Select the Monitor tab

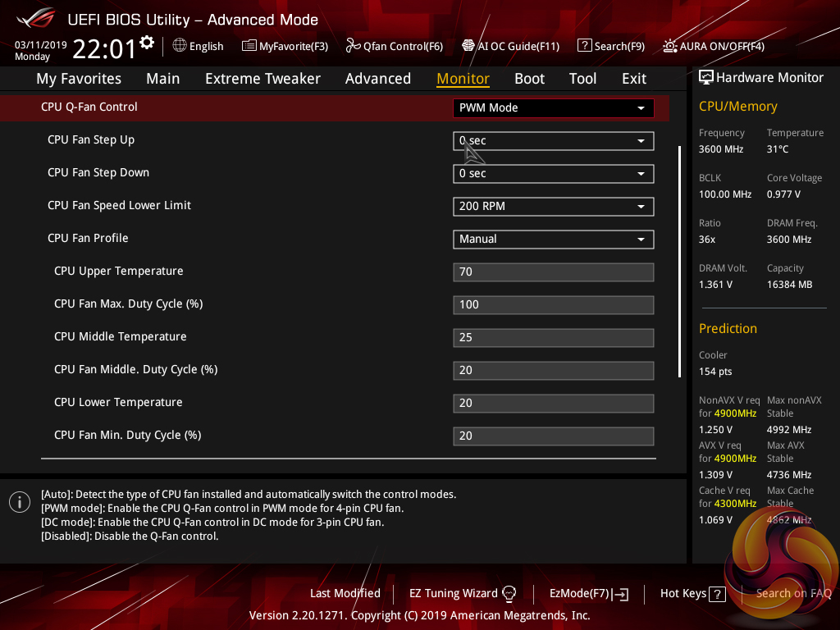point(463,79)
